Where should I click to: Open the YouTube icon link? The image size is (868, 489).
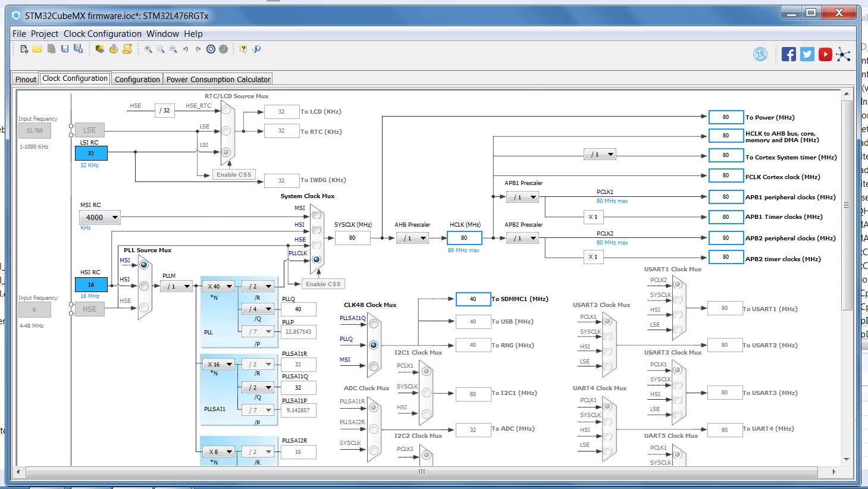tap(825, 54)
